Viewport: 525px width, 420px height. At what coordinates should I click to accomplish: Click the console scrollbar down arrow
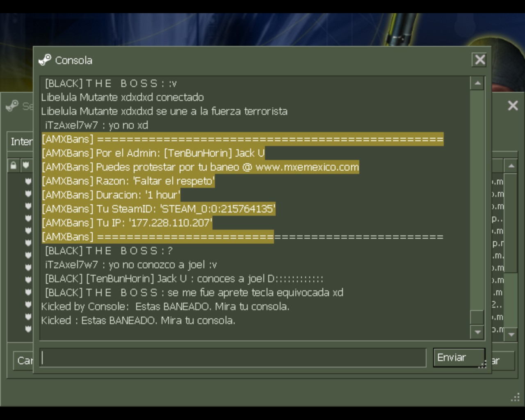(477, 332)
